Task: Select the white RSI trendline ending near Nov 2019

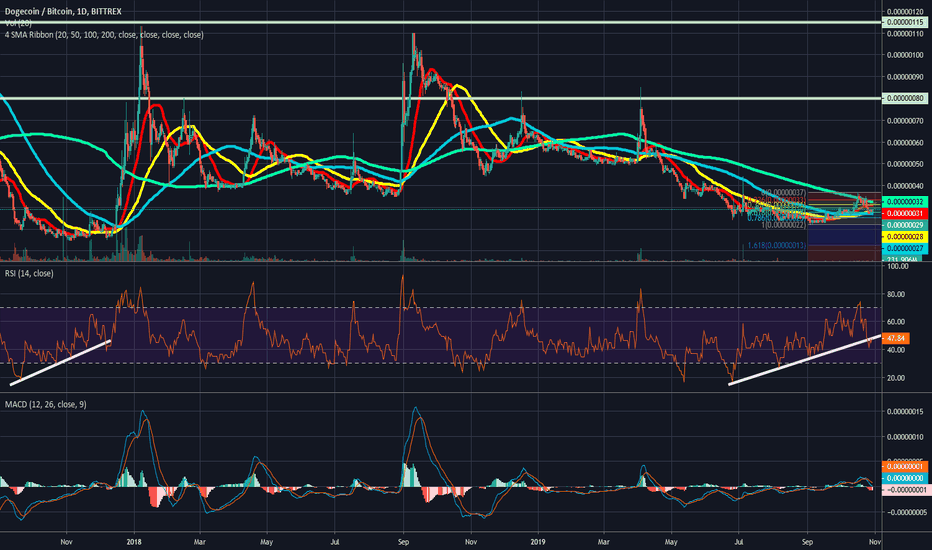Action: tap(805, 360)
